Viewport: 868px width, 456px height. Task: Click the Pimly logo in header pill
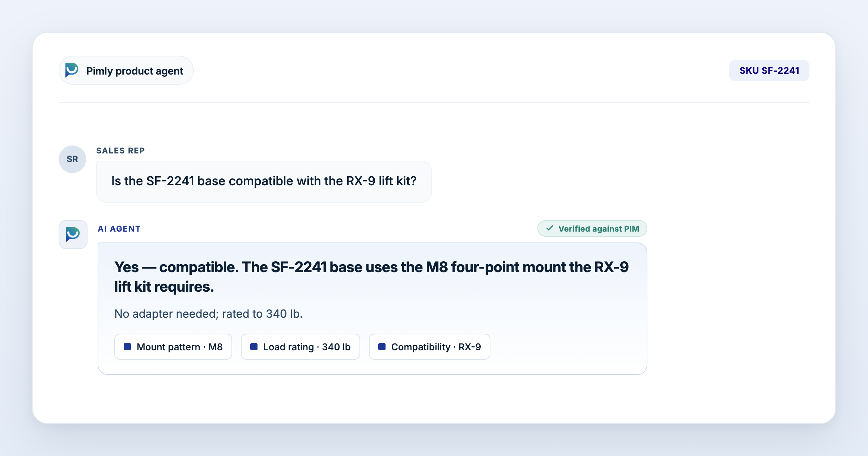click(x=72, y=70)
